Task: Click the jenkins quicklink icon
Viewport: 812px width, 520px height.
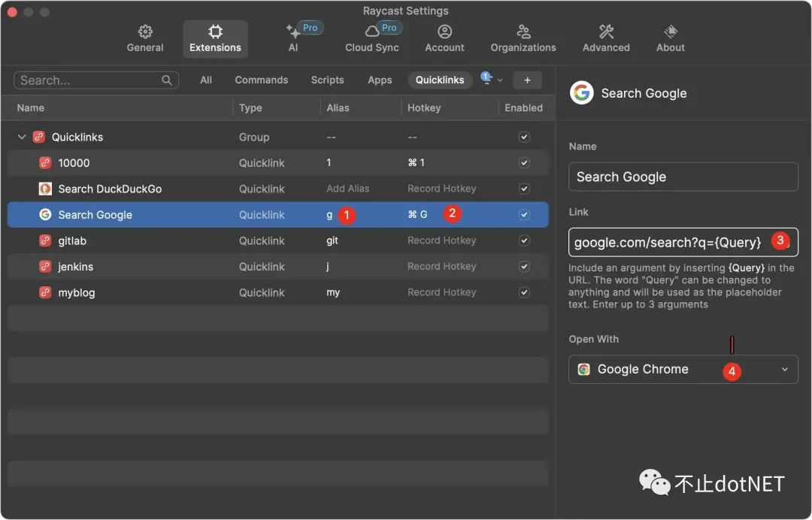Action: pos(46,267)
